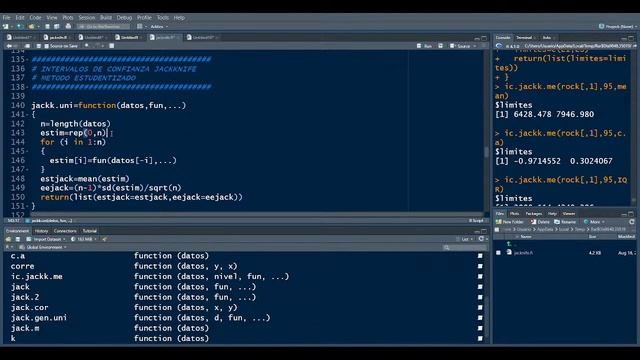640x360 pixels.
Task: Open the Addins dropdown
Action: click(x=159, y=27)
